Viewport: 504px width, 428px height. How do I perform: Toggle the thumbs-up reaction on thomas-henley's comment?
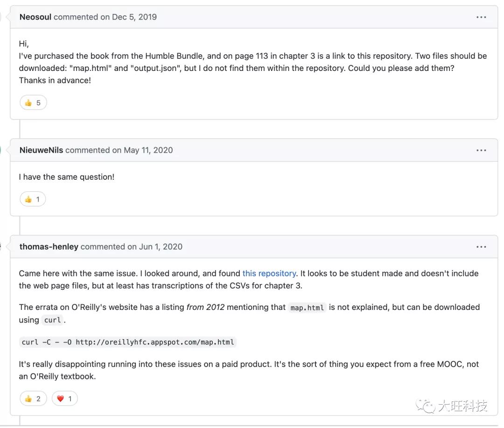[x=33, y=398]
